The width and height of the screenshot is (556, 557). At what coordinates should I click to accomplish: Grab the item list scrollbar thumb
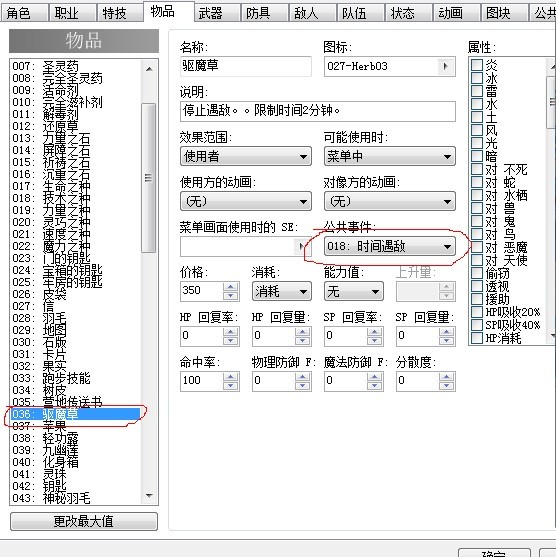pyautogui.click(x=149, y=178)
